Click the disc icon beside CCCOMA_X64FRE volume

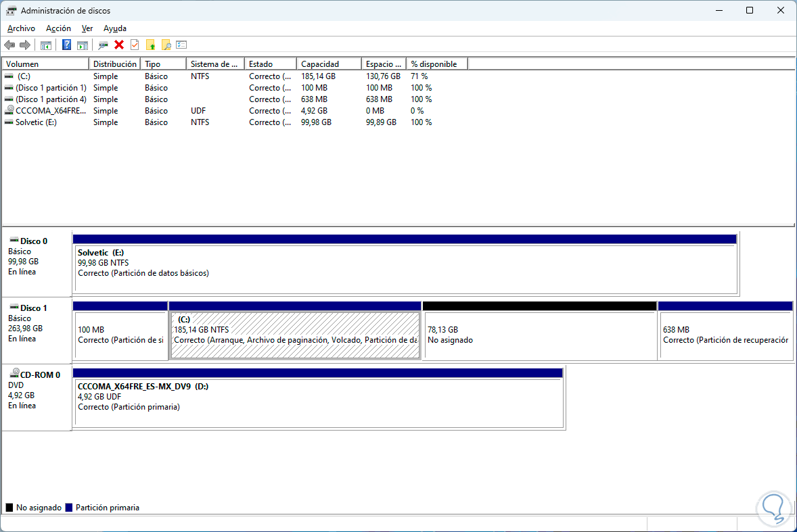(x=9, y=110)
